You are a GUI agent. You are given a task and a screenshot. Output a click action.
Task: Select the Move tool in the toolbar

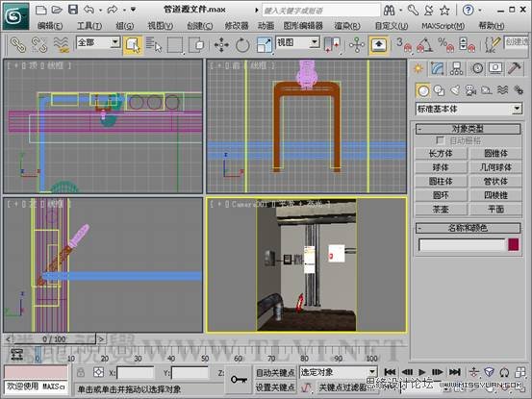pyautogui.click(x=221, y=45)
